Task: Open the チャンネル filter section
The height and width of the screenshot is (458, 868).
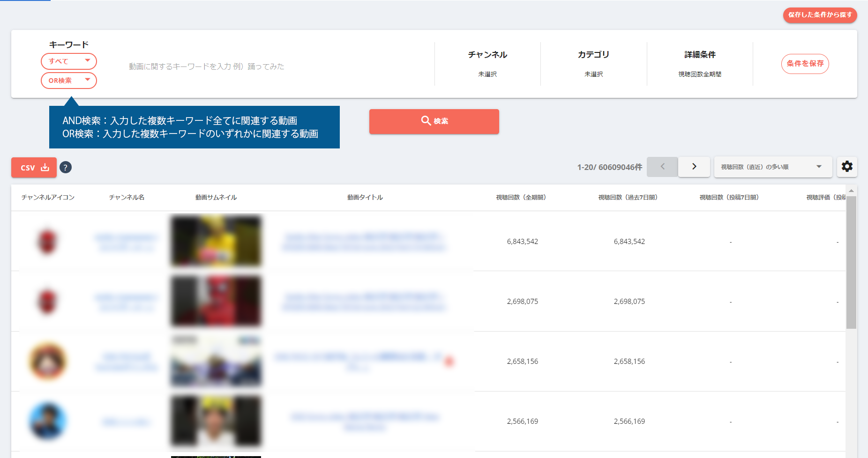Action: click(487, 64)
